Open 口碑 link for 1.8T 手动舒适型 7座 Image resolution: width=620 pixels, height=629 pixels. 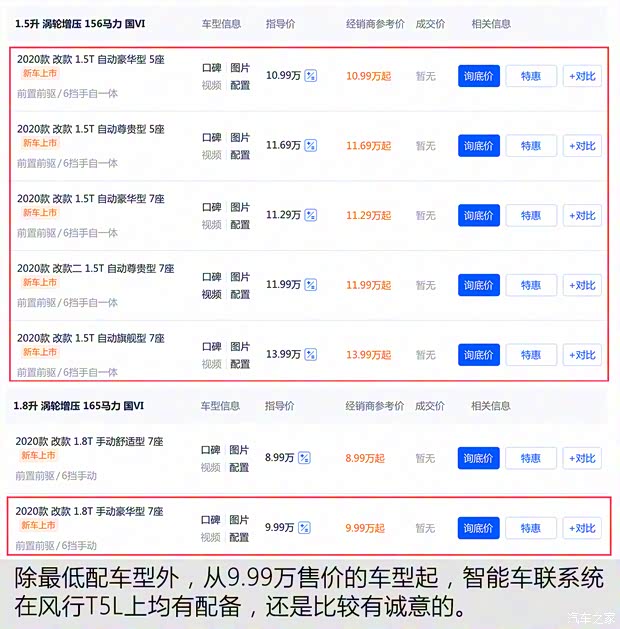point(211,450)
